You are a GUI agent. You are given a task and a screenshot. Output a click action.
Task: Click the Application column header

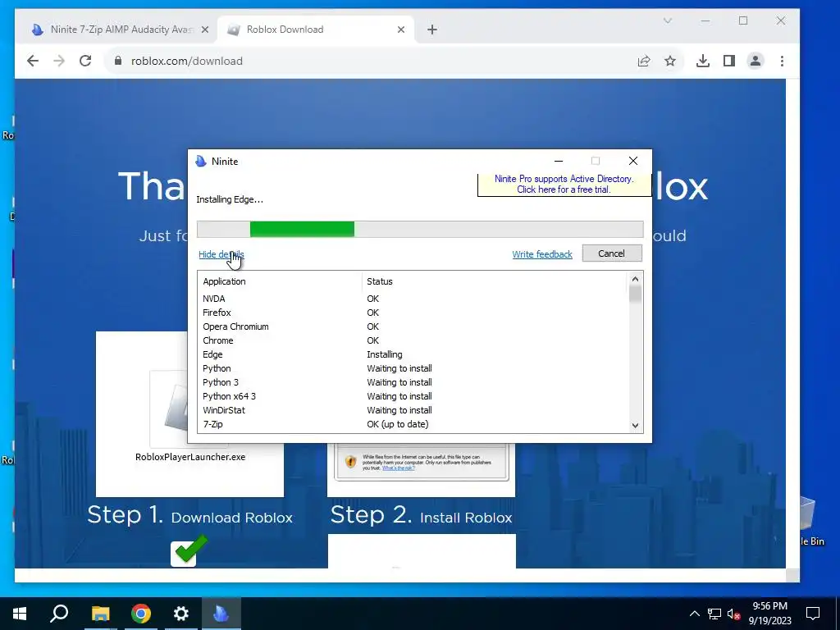click(x=224, y=281)
